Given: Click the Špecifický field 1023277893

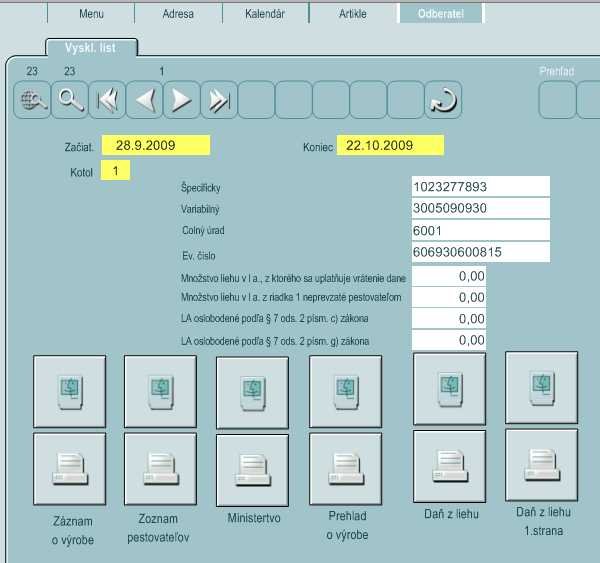Looking at the screenshot, I should (481, 187).
